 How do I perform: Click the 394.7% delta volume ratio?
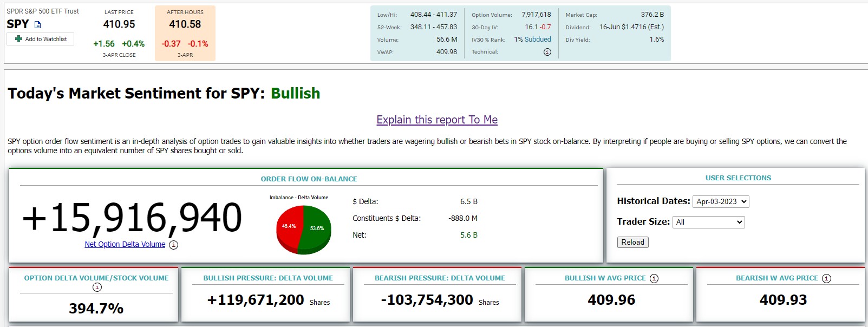(x=96, y=309)
